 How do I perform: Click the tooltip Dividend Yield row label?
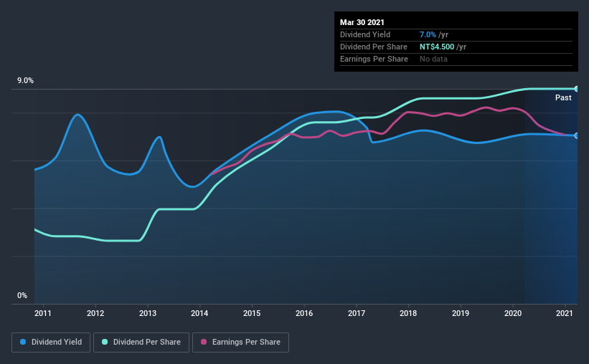365,34
